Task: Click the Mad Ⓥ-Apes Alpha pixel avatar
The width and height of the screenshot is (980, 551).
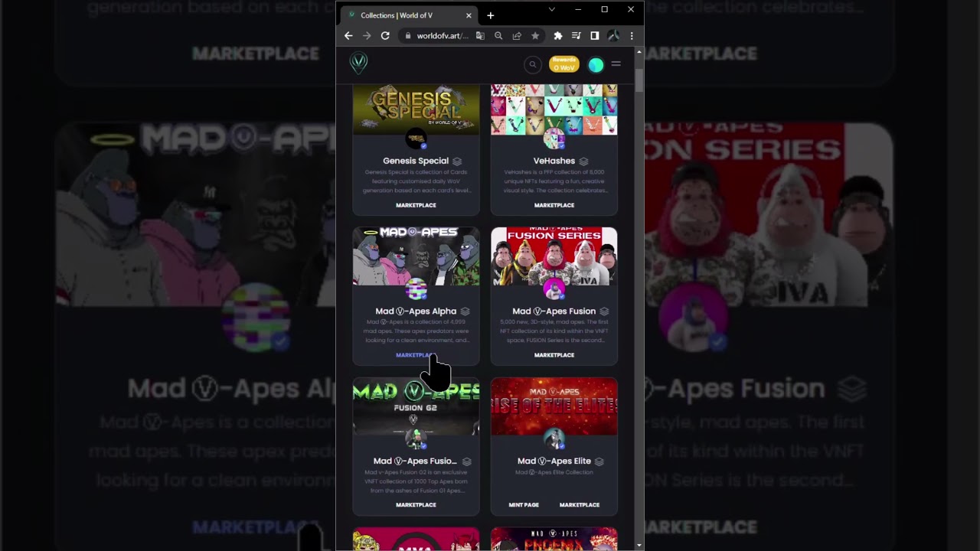Action: [416, 289]
